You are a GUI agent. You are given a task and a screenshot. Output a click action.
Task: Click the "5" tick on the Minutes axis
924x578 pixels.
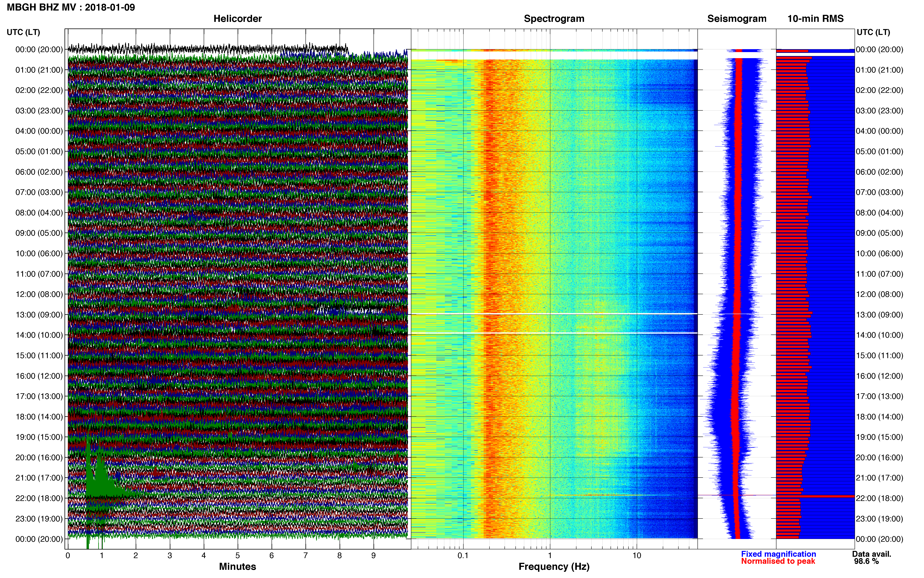pos(238,555)
